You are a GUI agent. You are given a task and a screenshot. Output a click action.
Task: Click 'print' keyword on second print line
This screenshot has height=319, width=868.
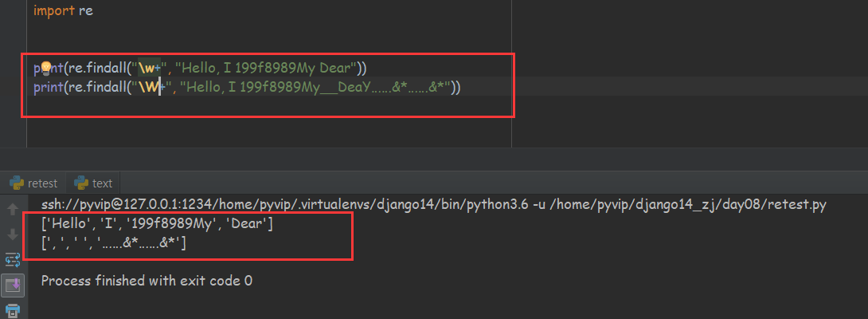click(48, 87)
